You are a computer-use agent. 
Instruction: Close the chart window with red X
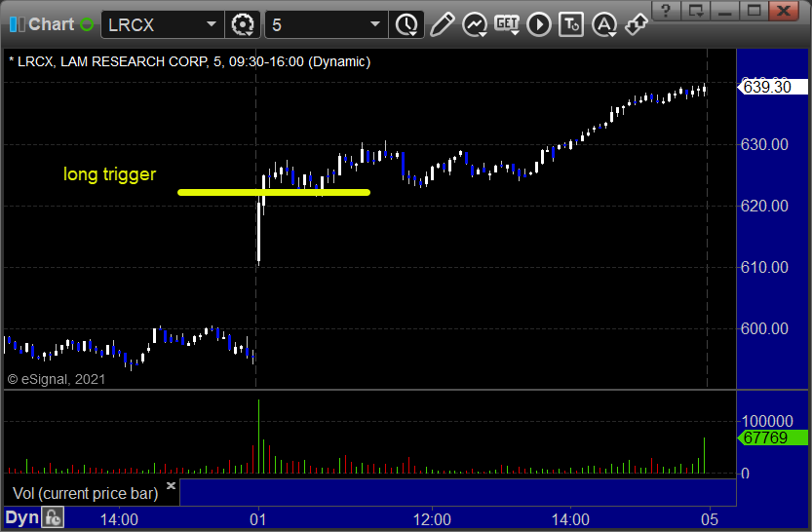coord(784,11)
